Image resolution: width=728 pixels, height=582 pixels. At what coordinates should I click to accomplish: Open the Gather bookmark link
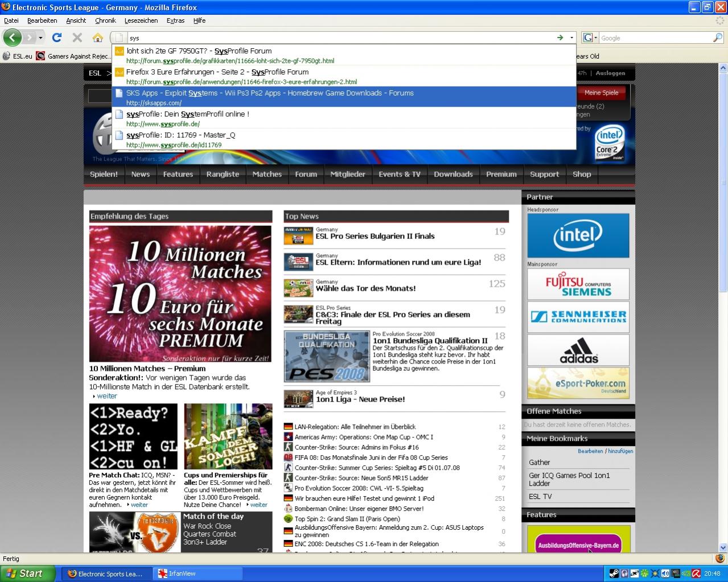coord(540,463)
